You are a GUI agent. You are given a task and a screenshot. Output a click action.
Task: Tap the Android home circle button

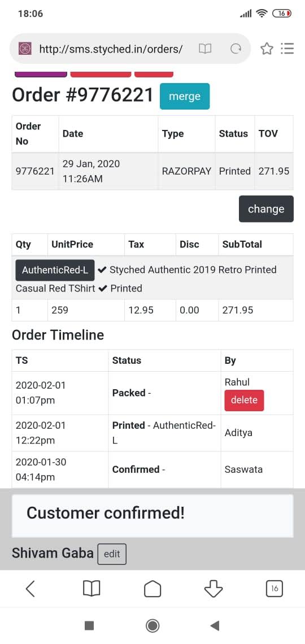pos(152,625)
